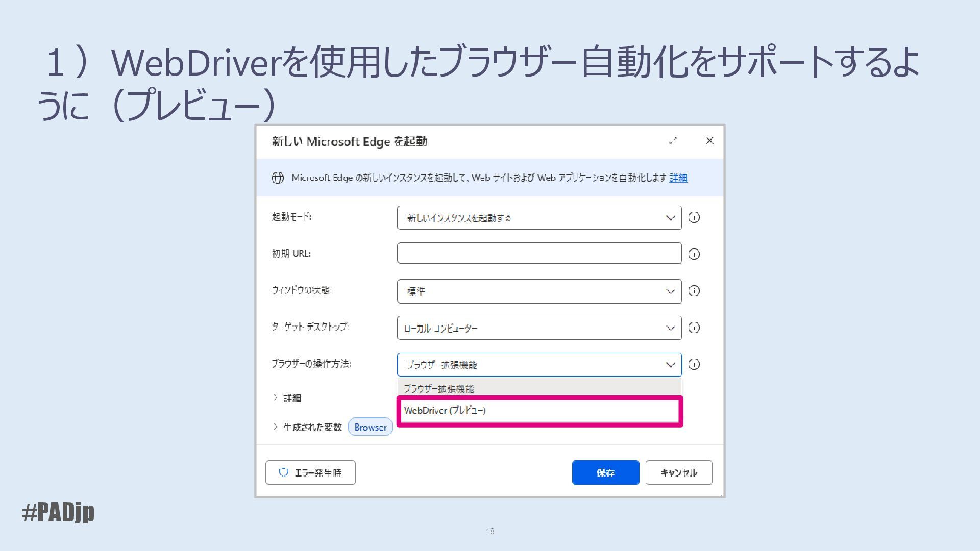Collapse the ブラウザーの操作方法 dropdown
This screenshot has height=551, width=980.
point(670,365)
